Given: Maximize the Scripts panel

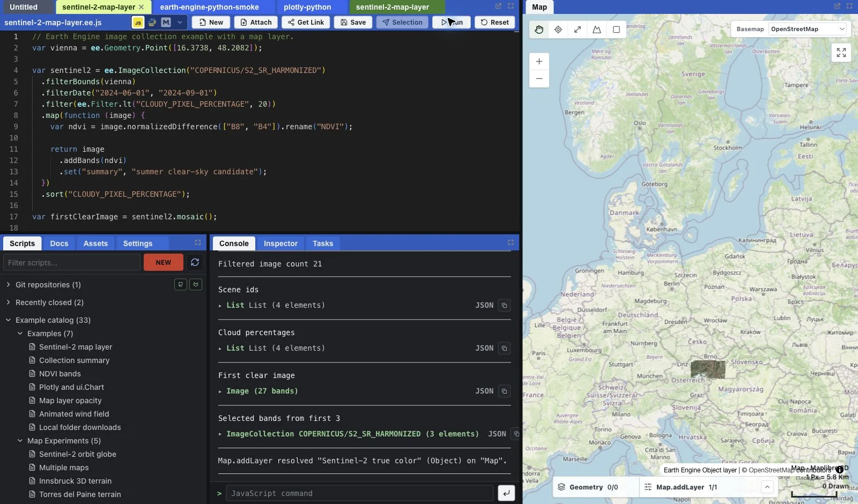Looking at the screenshot, I should click(198, 243).
